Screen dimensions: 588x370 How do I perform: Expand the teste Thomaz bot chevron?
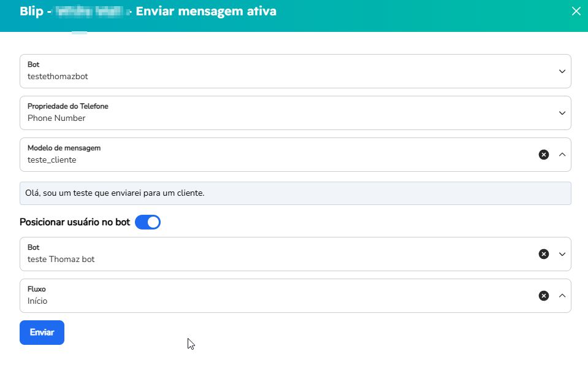pyautogui.click(x=562, y=254)
